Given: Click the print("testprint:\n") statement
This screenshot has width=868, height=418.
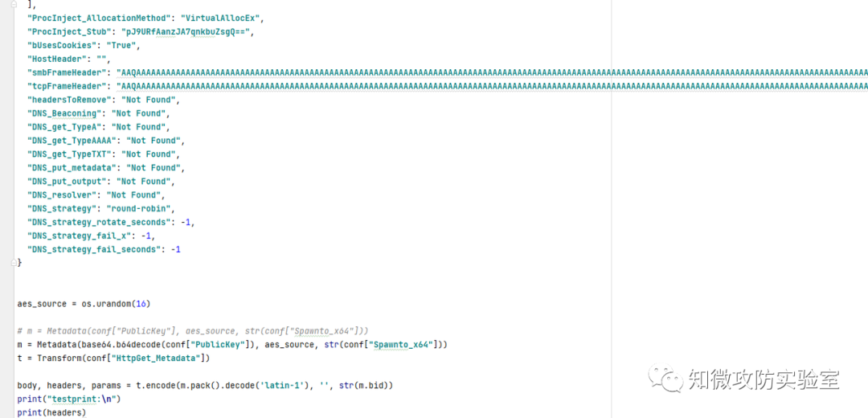Looking at the screenshot, I should click(x=68, y=399).
